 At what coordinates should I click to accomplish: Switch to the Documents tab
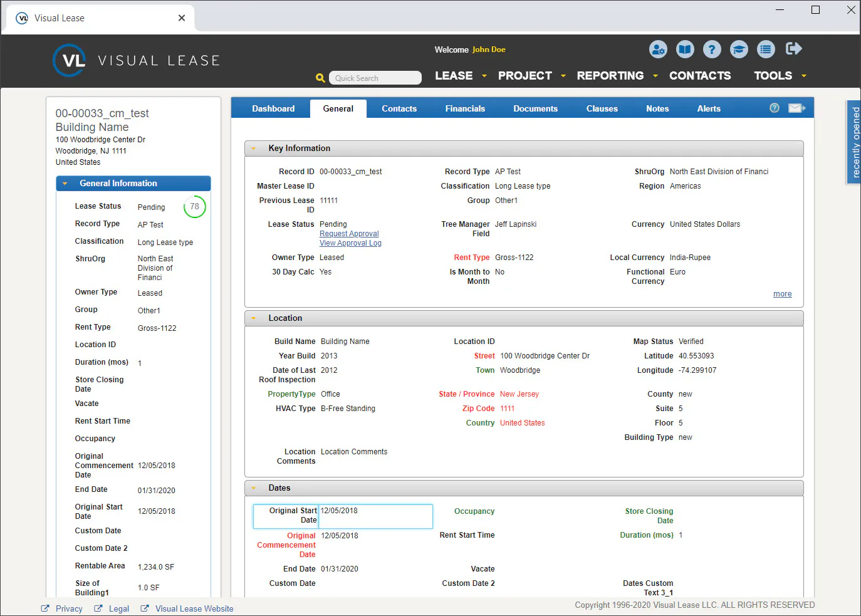[x=535, y=108]
